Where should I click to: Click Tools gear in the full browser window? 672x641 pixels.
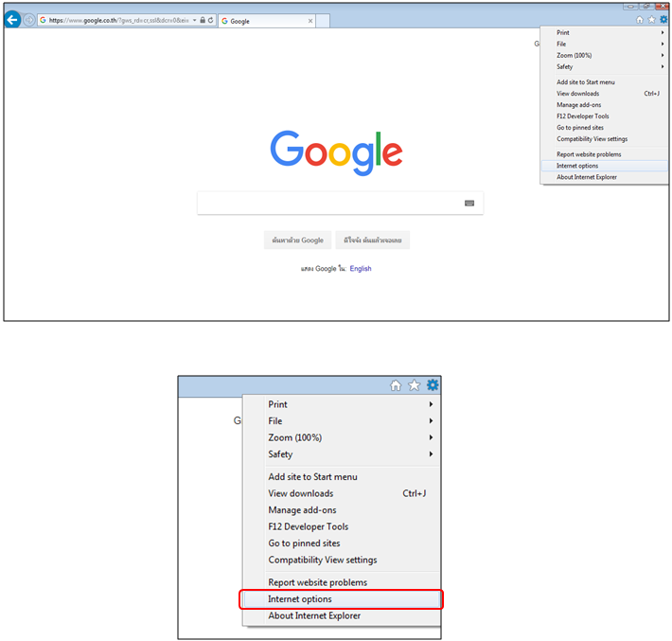pyautogui.click(x=663, y=20)
